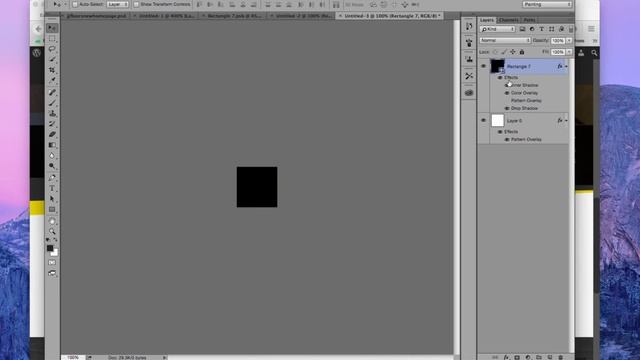Select the Gradient tool
Screen dimensions: 640x360
click(x=52, y=145)
